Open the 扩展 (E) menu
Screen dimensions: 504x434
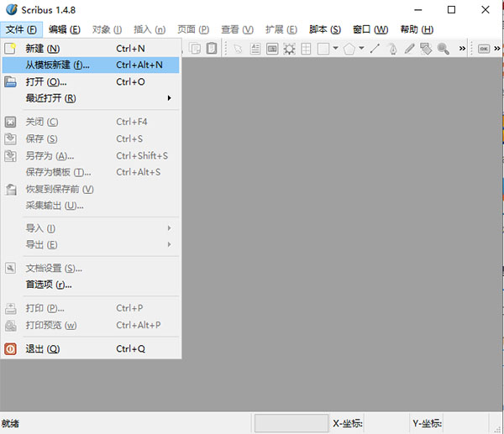(281, 29)
